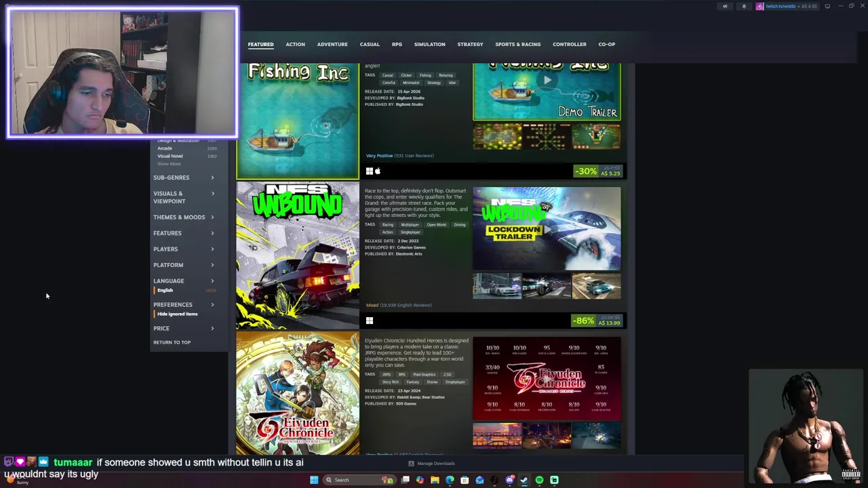Click the JRPG tag on Eiyuden Chronicle
The height and width of the screenshot is (488, 868).
tap(387, 374)
